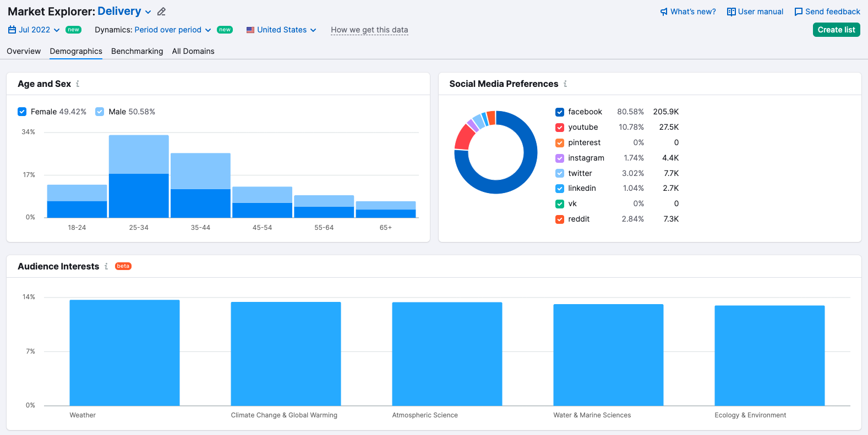Screen dimensions: 868x435
Task: Click the Send feedback chat icon
Action: point(798,12)
